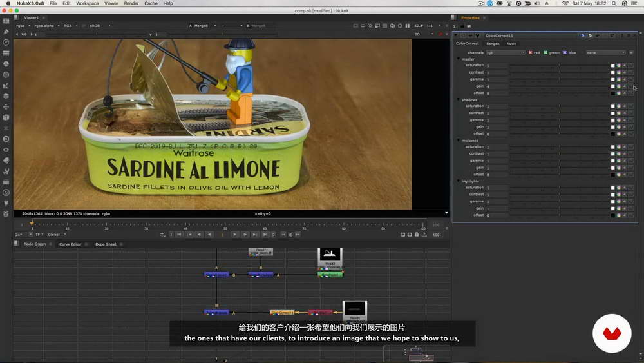Click the export icon near timeline end

pos(424,234)
